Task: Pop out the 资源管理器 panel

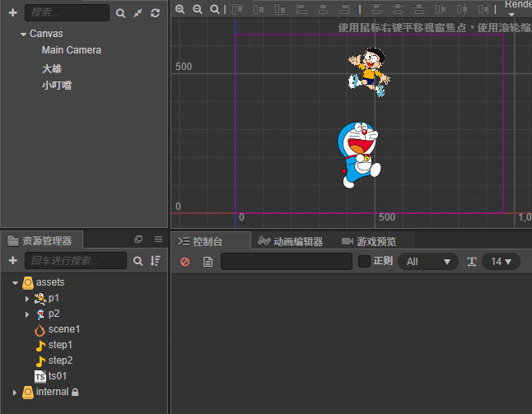Action: [x=138, y=240]
